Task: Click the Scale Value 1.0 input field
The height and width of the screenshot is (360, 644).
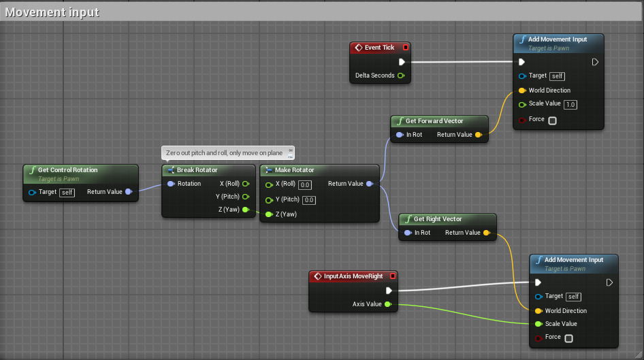Action: pos(570,104)
